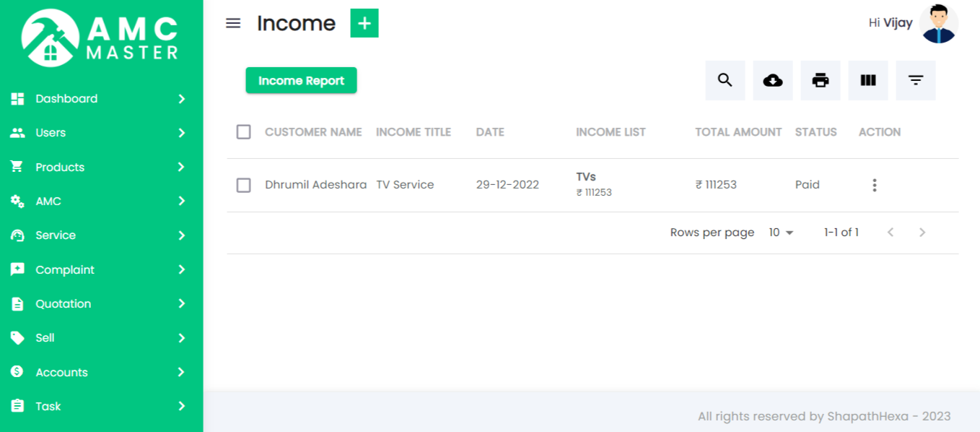Open the Dashboard menu item
Screen dimensions: 980x432
(x=66, y=98)
